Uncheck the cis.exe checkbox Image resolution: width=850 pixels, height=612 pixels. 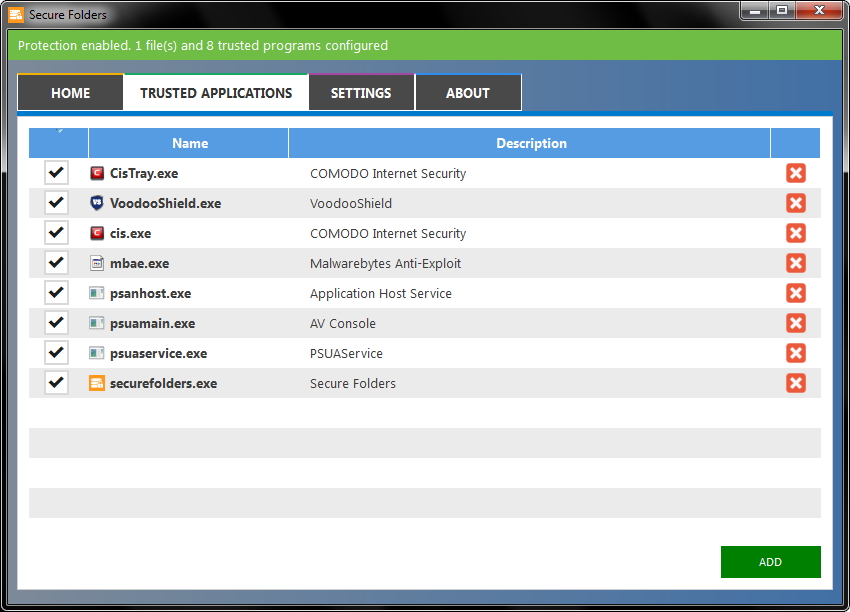tap(56, 233)
